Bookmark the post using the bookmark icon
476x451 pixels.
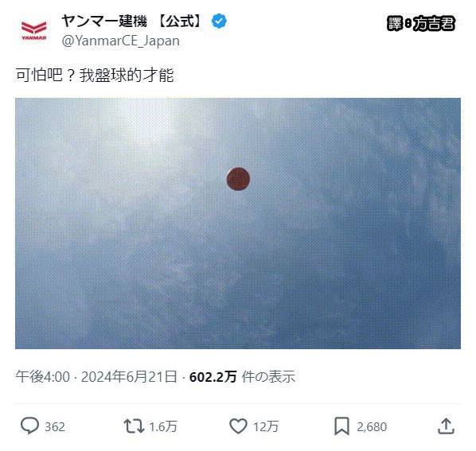(341, 426)
